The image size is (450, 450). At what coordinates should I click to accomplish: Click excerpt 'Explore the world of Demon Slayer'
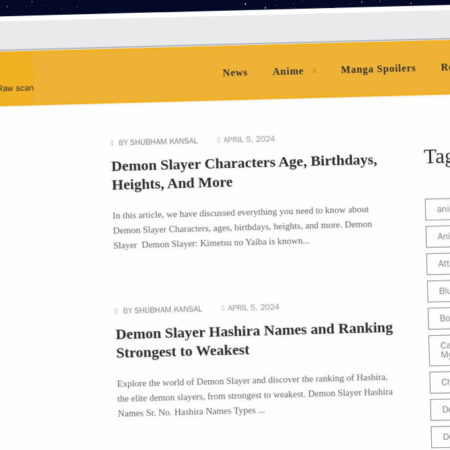tap(255, 396)
